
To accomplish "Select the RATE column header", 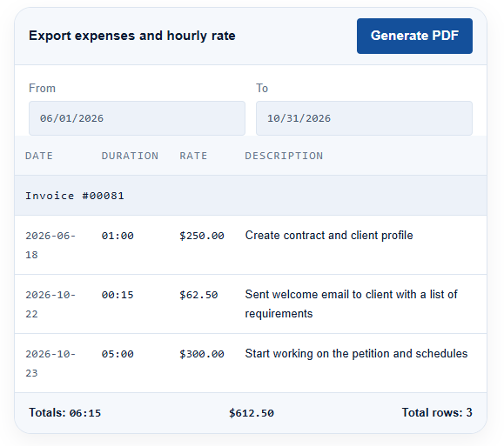I will click(x=193, y=156).
